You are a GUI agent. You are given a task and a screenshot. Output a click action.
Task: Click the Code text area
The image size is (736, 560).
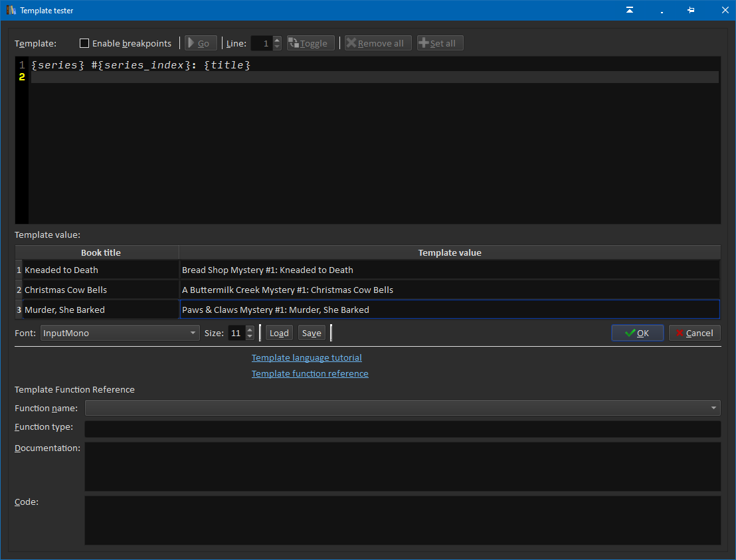tap(403, 521)
